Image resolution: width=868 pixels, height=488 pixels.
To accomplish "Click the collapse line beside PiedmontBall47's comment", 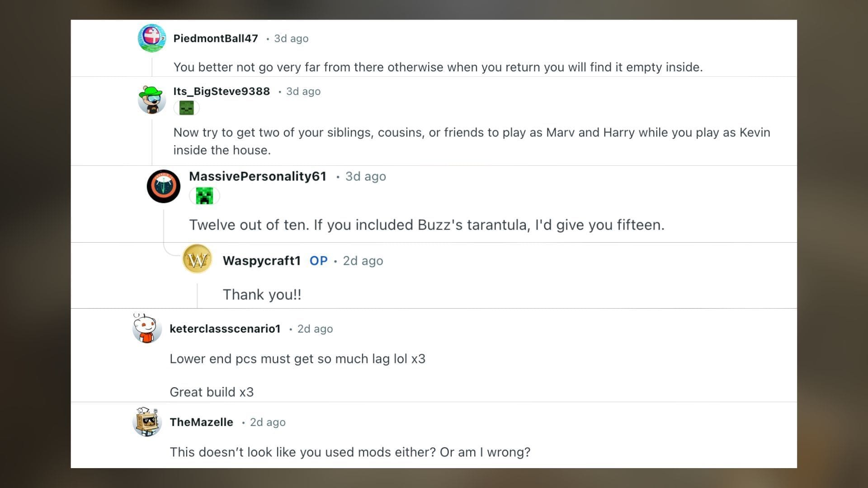I will coord(152,67).
